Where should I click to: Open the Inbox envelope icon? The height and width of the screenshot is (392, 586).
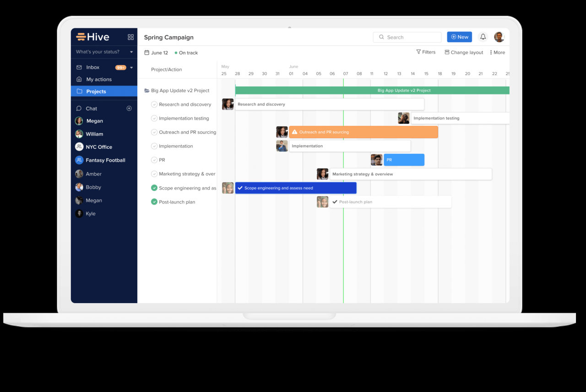click(x=79, y=67)
